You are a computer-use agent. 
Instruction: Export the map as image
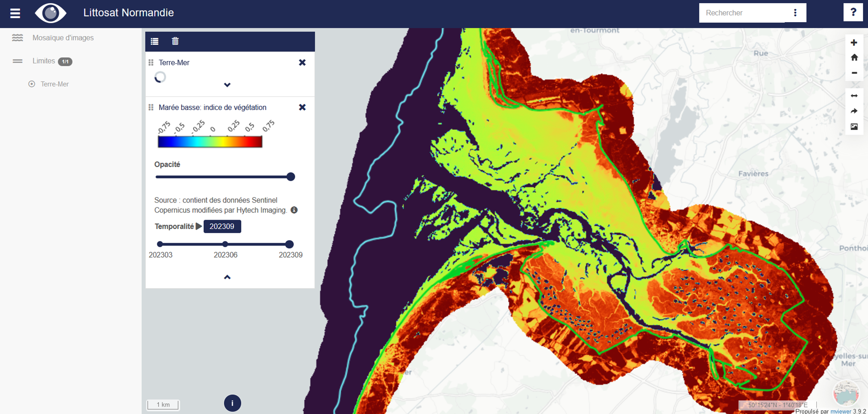[x=854, y=127]
